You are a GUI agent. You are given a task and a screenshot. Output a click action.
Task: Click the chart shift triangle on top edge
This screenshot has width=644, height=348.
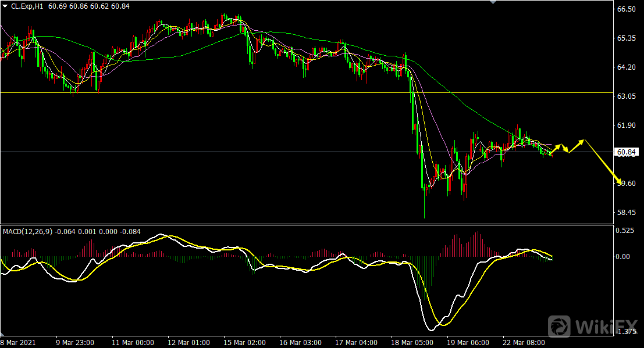click(x=494, y=2)
